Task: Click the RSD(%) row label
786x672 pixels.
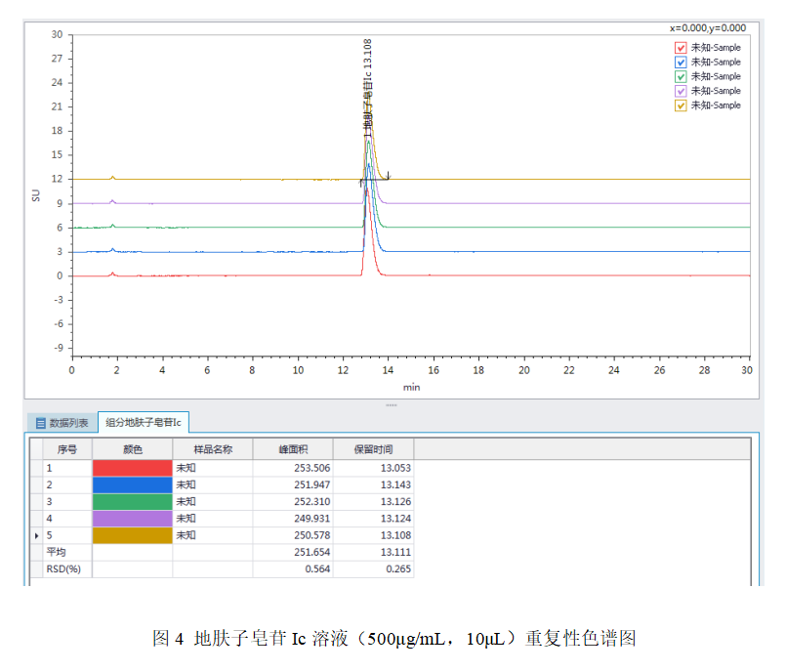Action: pyautogui.click(x=63, y=569)
